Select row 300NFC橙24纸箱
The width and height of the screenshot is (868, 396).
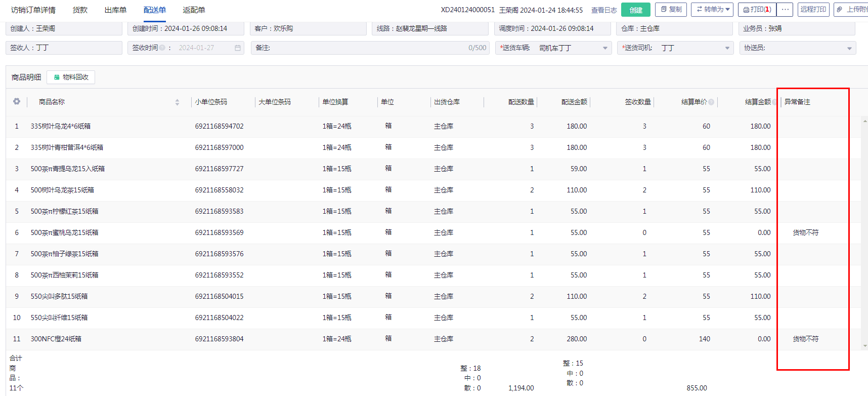[433, 339]
